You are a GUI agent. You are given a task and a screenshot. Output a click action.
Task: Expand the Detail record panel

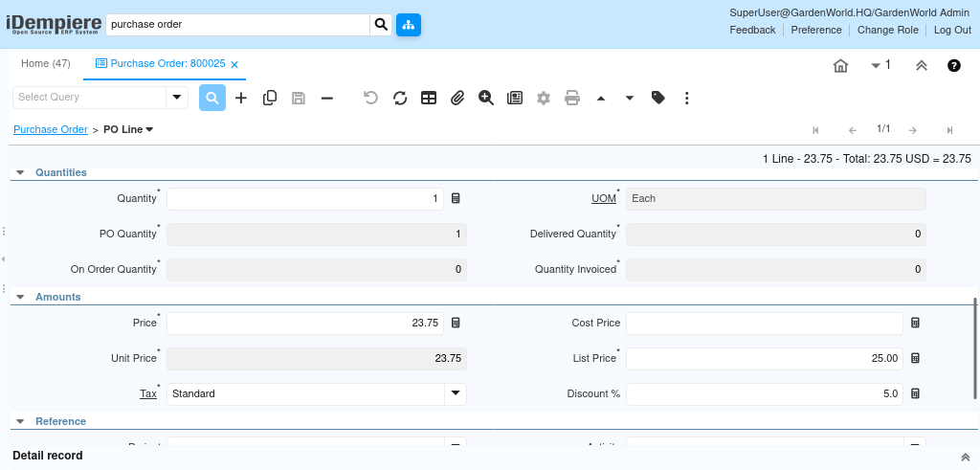(964, 458)
